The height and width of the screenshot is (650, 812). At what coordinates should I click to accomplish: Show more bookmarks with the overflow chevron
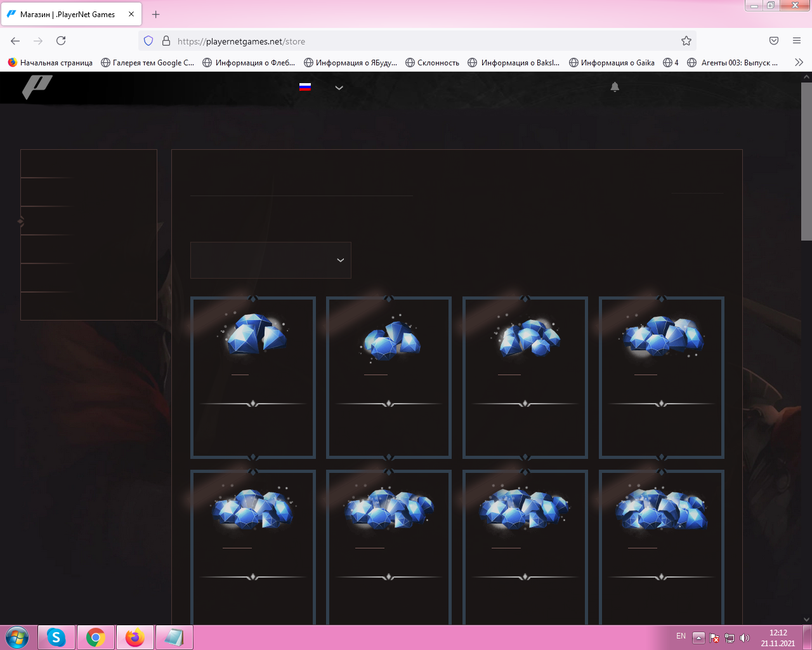tap(799, 62)
